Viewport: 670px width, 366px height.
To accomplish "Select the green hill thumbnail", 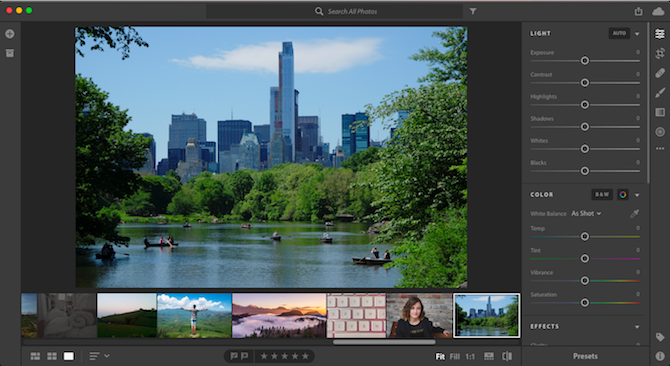I will coord(127,316).
